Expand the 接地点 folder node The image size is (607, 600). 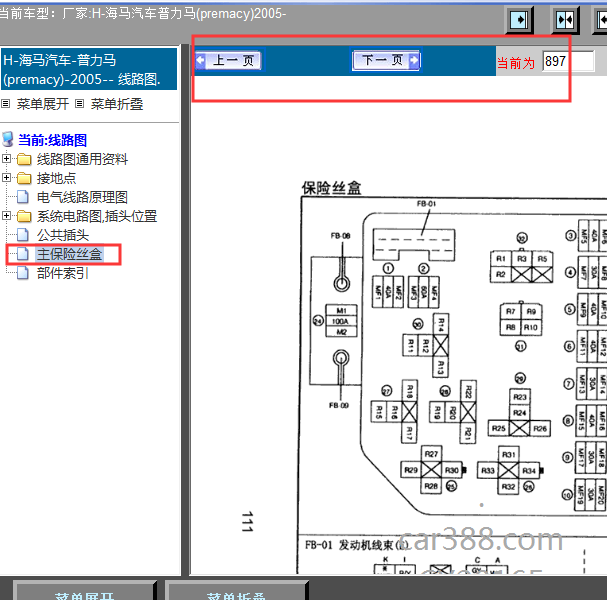pyautogui.click(x=6, y=178)
